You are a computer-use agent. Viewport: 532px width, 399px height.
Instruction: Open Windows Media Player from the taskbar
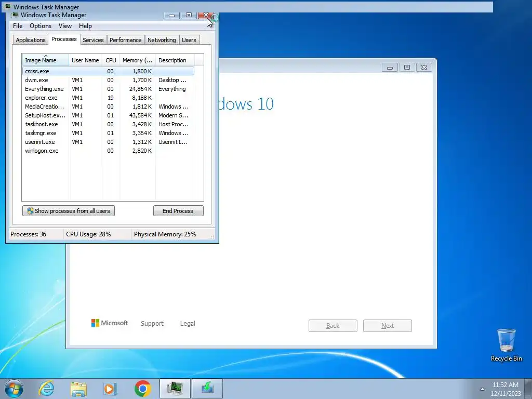[110, 389]
